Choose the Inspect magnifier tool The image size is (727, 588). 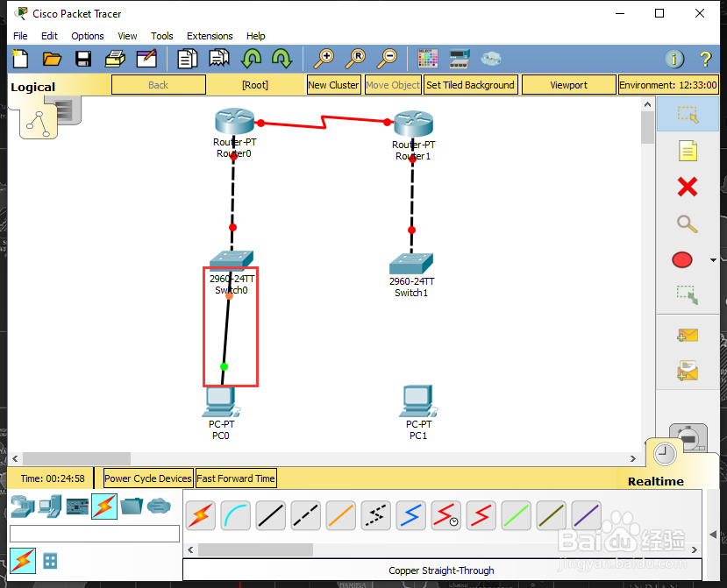click(688, 224)
